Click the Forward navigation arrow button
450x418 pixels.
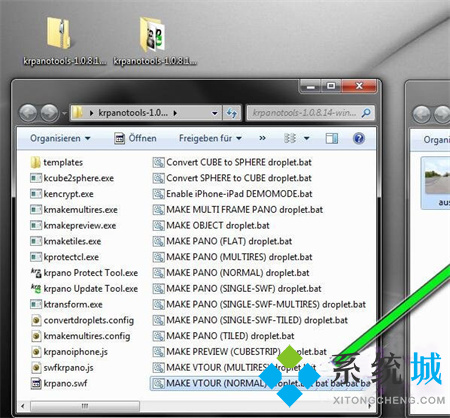pyautogui.click(x=50, y=113)
